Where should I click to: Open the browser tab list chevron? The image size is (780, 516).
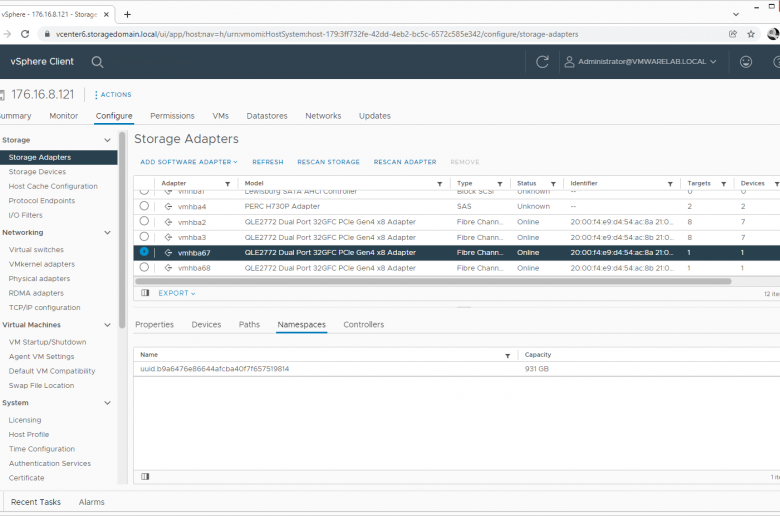(x=736, y=14)
